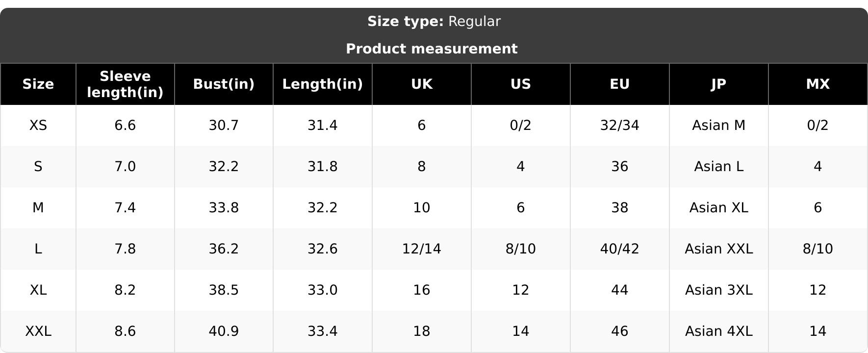Select the 32/34 EU size cell

coord(620,126)
